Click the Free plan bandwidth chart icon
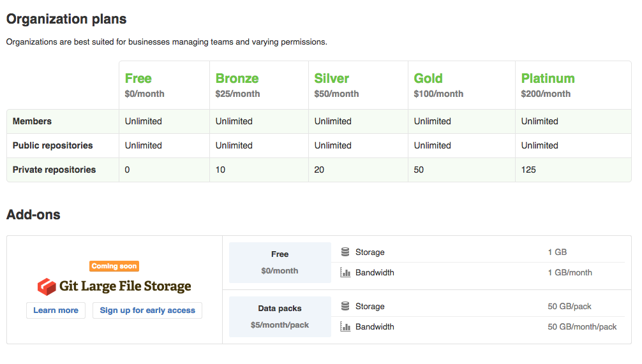 (345, 273)
